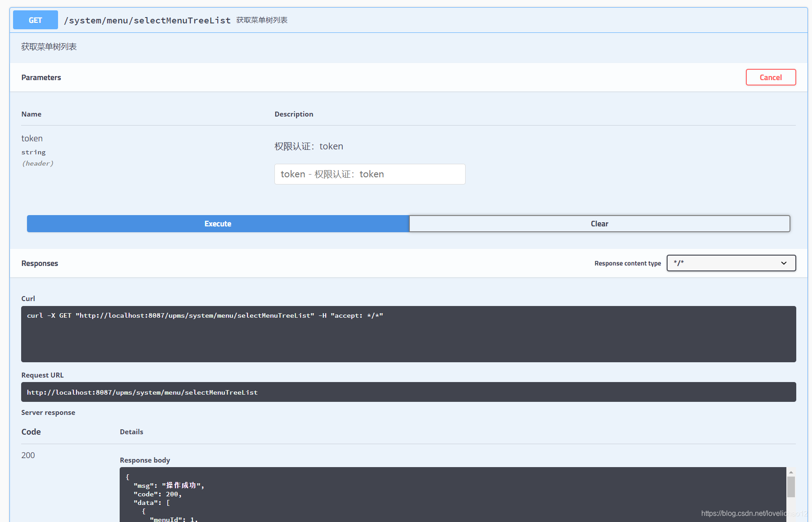This screenshot has width=812, height=522.
Task: Click the Clear button to reset the response
Action: click(599, 224)
